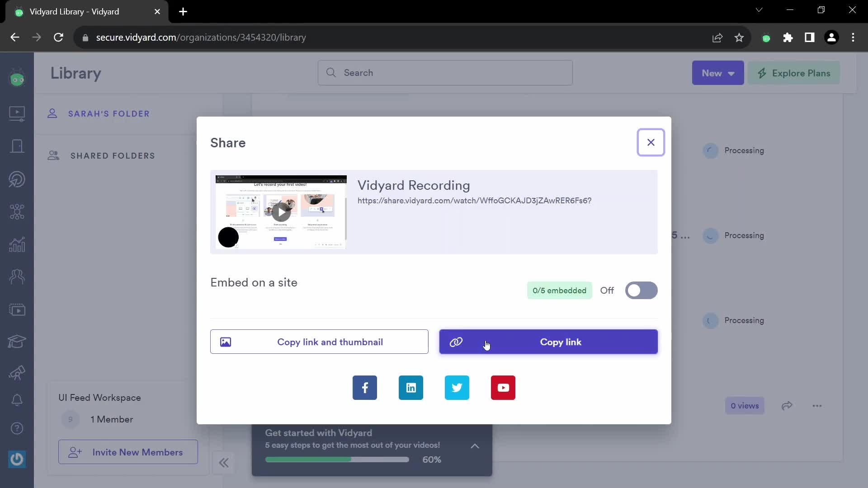This screenshot has height=488, width=868.
Task: Share video to Twitter
Action: tap(457, 388)
